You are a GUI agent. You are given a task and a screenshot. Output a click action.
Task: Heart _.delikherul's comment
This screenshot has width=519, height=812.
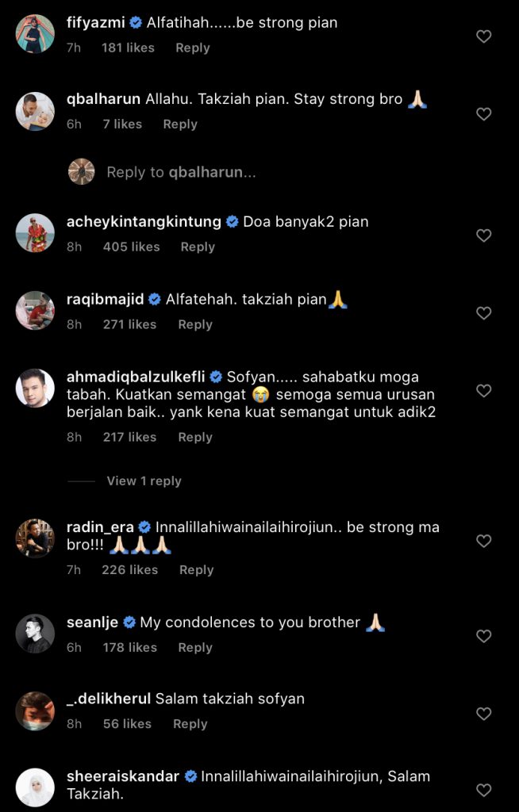483,714
